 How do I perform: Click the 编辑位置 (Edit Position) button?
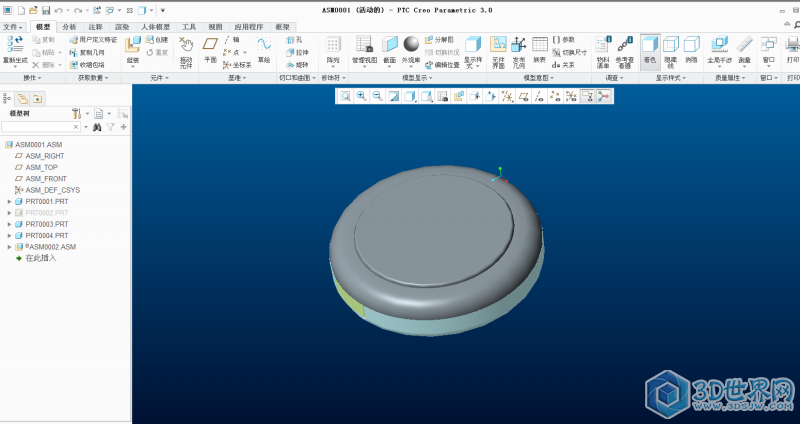click(x=442, y=65)
